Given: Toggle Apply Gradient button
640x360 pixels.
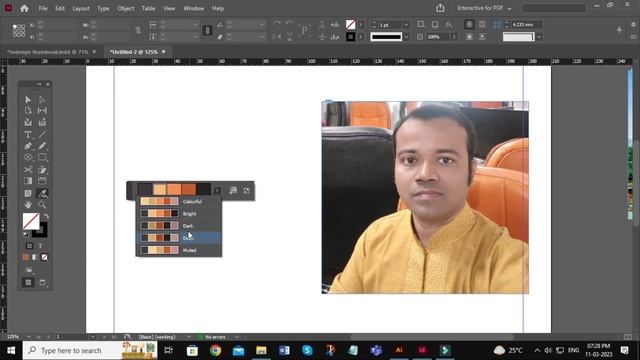Looking at the screenshot, I should tap(35, 257).
